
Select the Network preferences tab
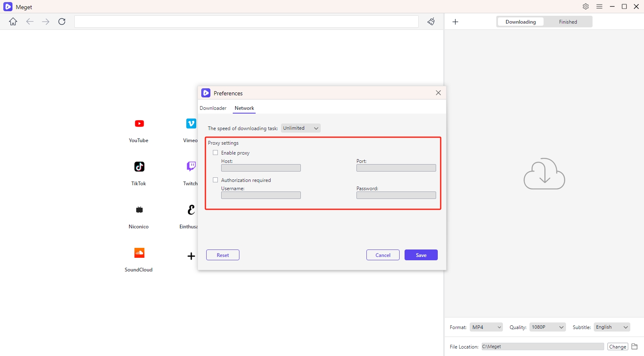click(x=244, y=108)
